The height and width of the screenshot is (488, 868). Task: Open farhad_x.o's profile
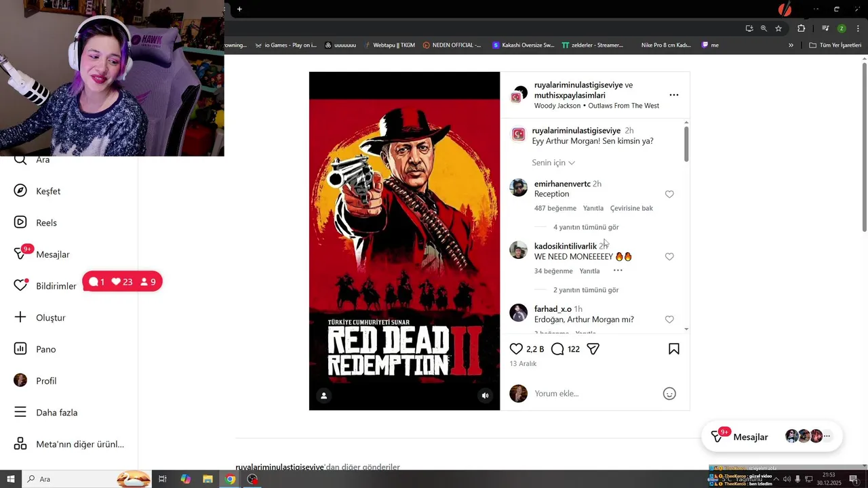553,309
